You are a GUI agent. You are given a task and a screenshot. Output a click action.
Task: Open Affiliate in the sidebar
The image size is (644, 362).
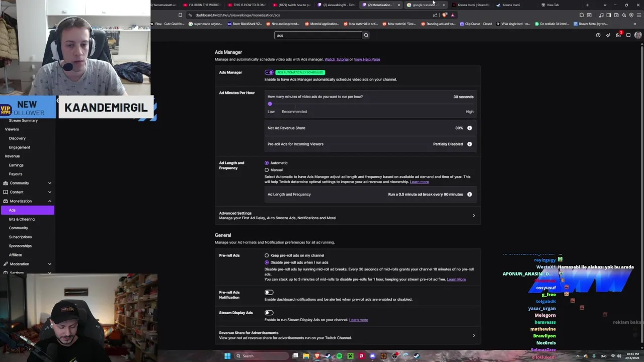tap(15, 255)
